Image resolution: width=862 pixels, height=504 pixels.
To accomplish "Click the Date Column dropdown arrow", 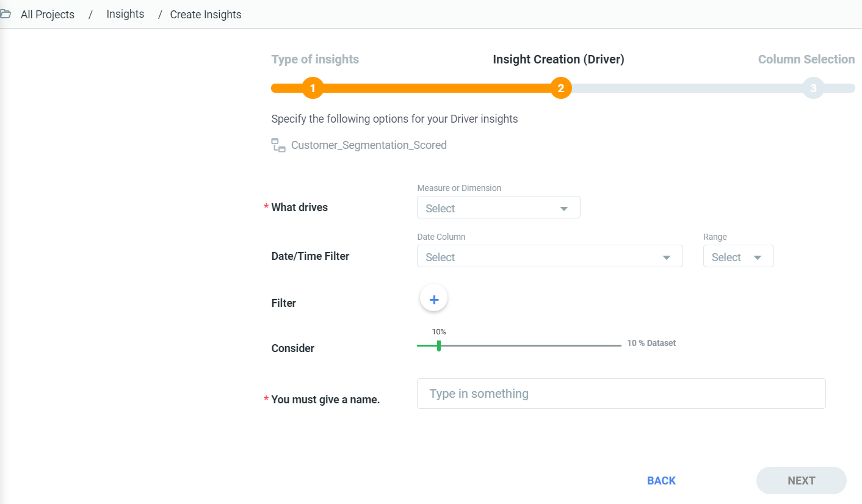I will (x=667, y=257).
